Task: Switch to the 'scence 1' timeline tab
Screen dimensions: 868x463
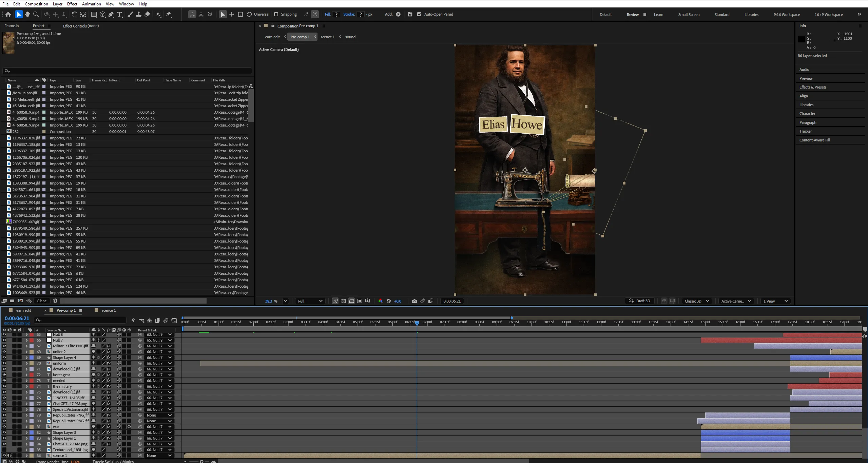Action: [109, 310]
